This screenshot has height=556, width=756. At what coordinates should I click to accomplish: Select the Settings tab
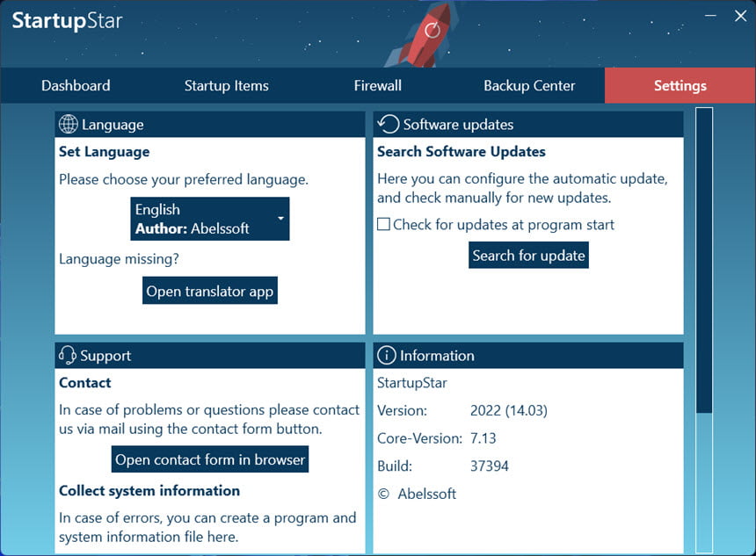tap(680, 86)
